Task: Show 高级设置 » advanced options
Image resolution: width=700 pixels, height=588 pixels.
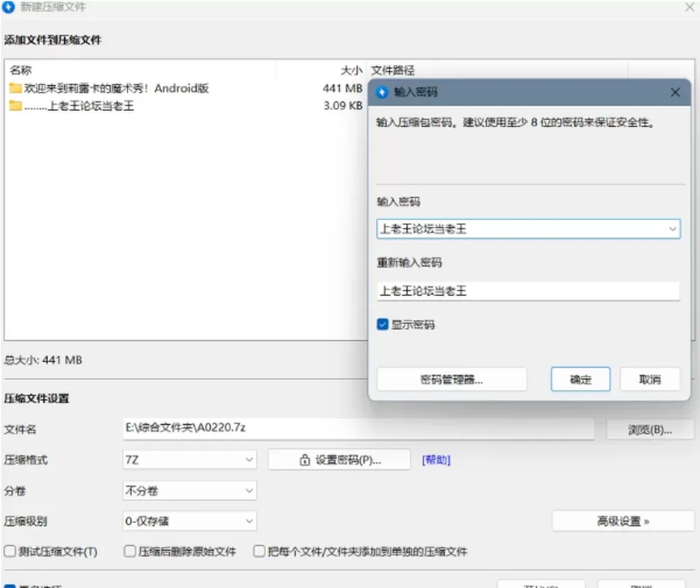Action: tap(623, 521)
